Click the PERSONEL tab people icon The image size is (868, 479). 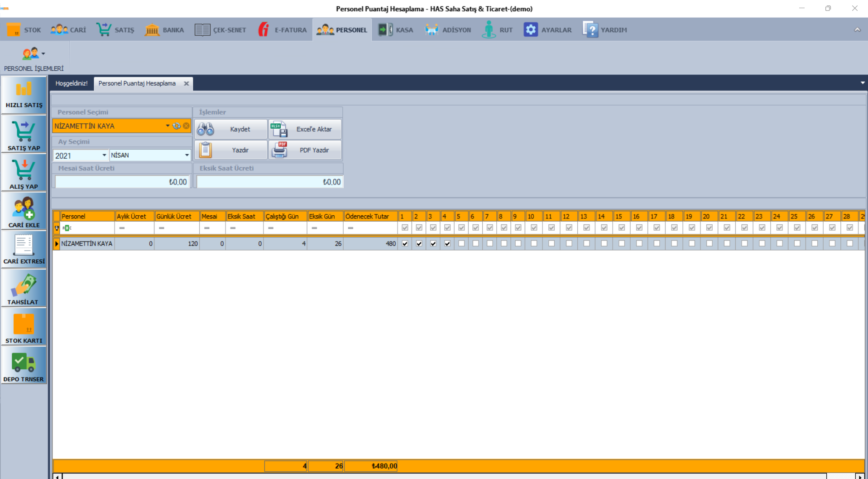[325, 30]
